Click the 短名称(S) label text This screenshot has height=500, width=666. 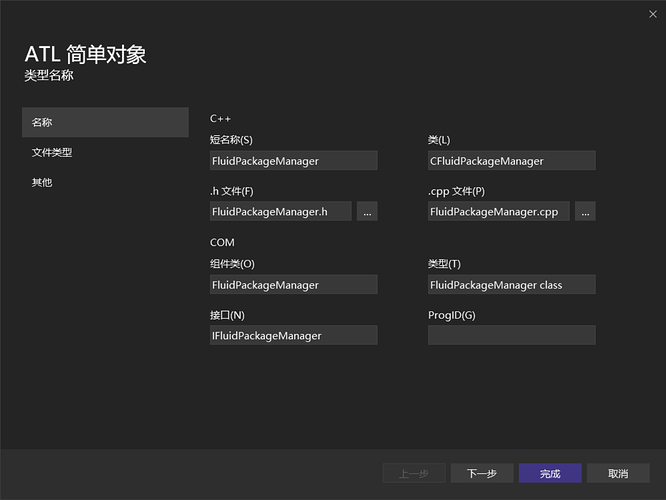tap(231, 140)
